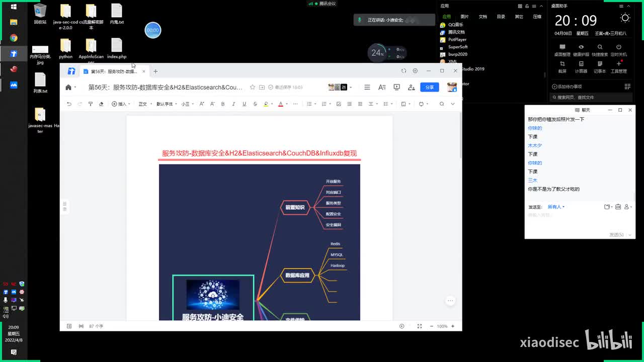Zoom out the document with minus button

[x=432, y=326]
